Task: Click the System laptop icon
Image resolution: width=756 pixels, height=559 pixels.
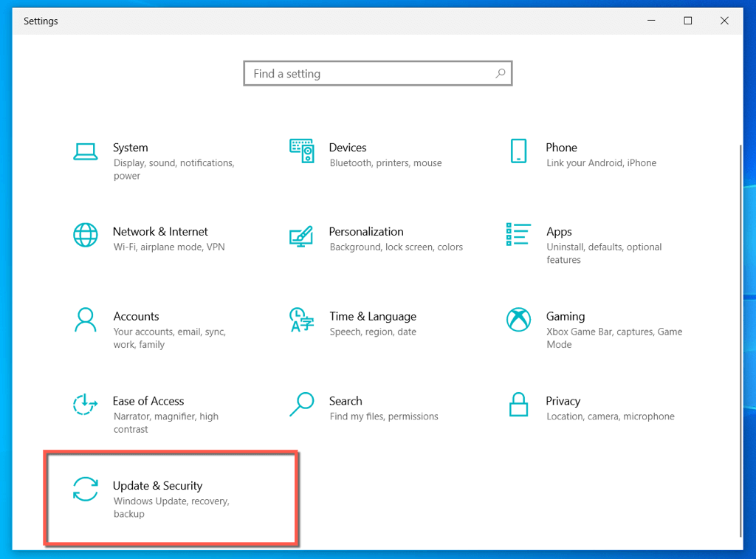Action: click(86, 151)
